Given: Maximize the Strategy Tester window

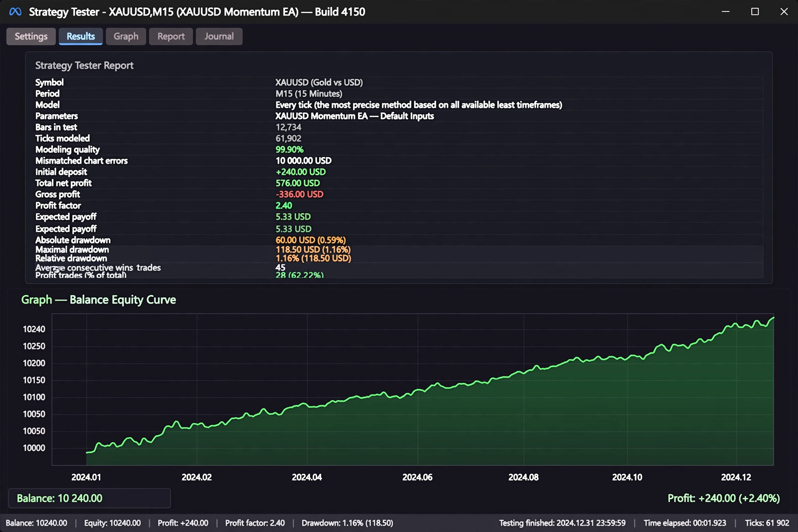Looking at the screenshot, I should coord(755,12).
